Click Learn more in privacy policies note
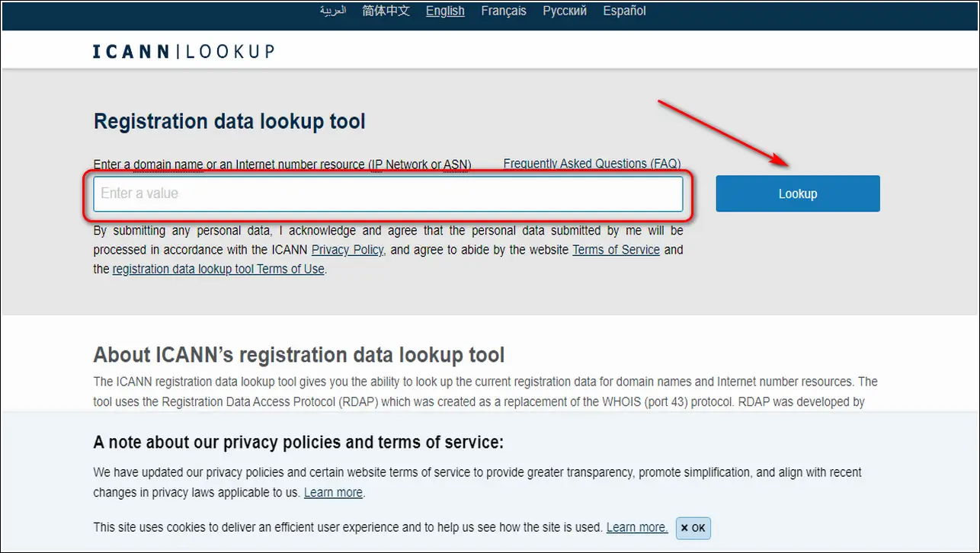The image size is (980, 553). pos(333,492)
